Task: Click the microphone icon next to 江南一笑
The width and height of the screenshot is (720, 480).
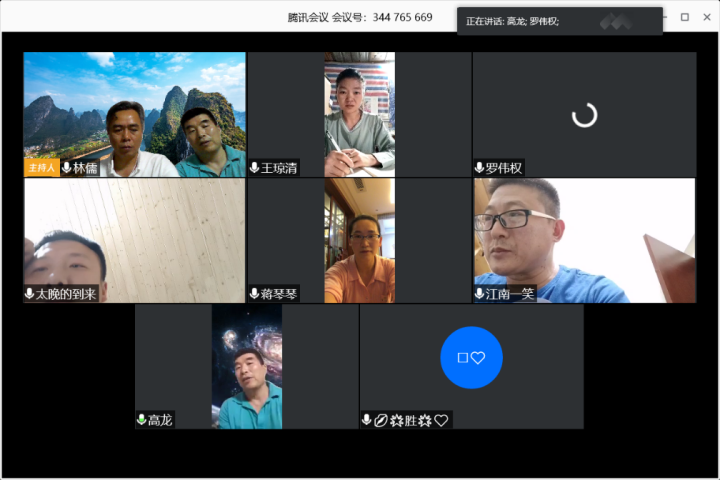Action: click(480, 294)
